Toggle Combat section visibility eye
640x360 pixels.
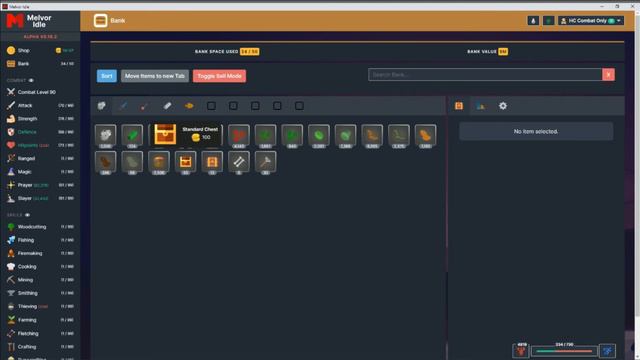[31, 80]
